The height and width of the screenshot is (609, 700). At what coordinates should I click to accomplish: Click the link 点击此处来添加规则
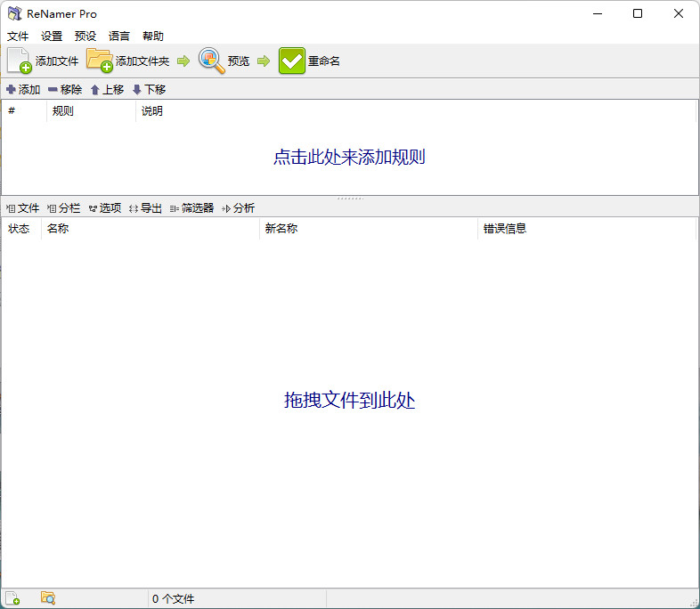click(349, 157)
